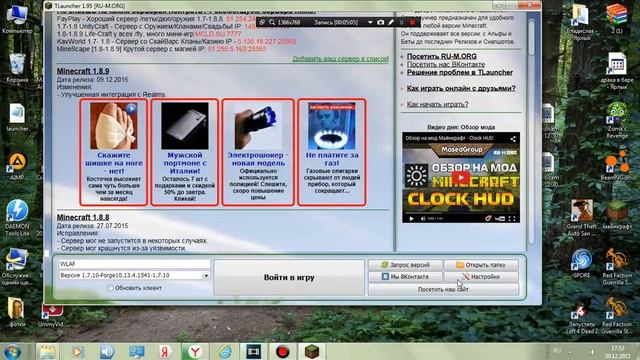Image resolution: width=640 pixels, height=360 pixels.
Task: Click the RU language indicator in the tray
Action: click(557, 351)
